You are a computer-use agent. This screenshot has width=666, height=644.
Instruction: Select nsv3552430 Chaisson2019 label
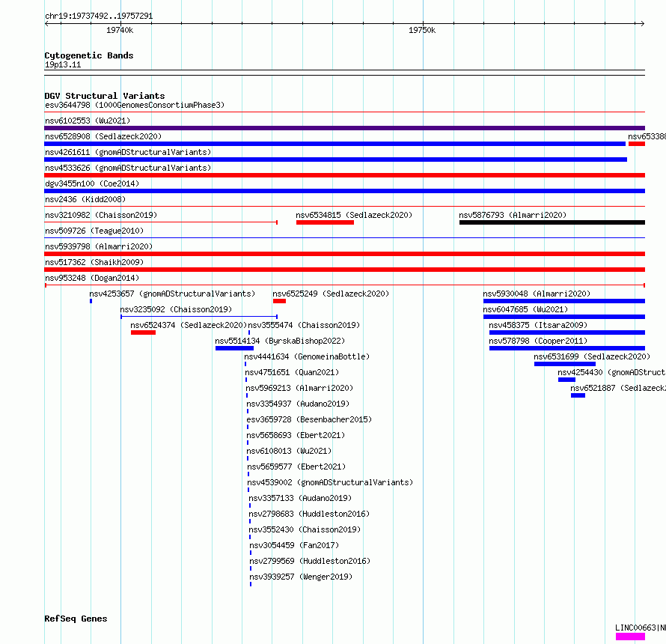305,529
